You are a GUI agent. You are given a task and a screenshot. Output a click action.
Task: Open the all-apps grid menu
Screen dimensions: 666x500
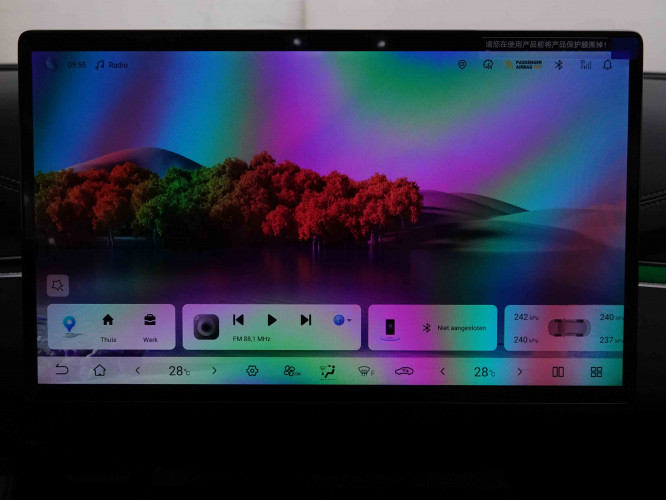(596, 371)
